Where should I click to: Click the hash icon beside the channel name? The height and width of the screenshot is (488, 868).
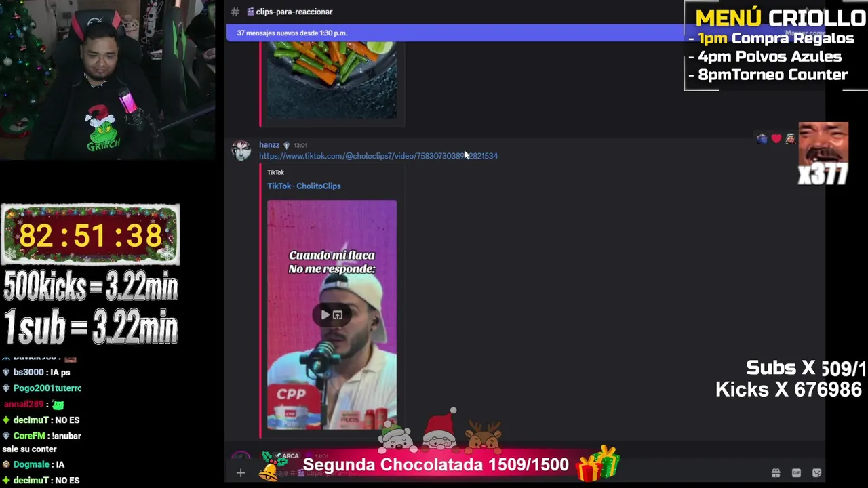tap(235, 12)
